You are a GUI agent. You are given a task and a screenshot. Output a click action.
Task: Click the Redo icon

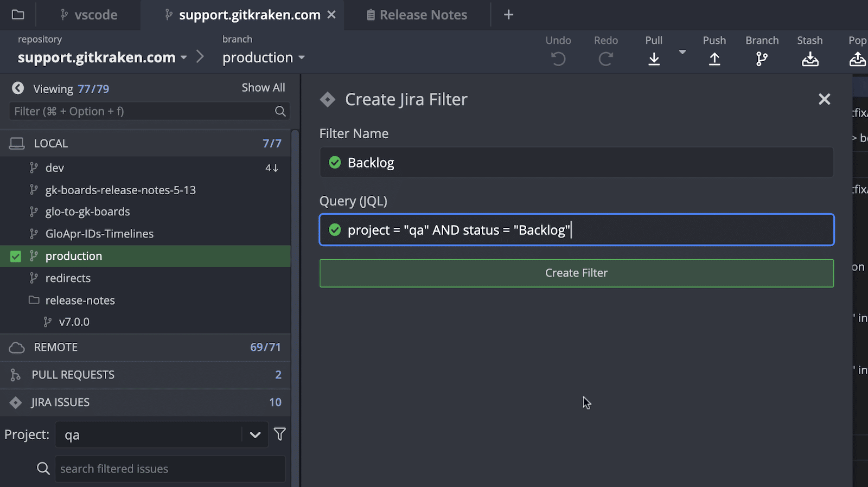click(x=605, y=59)
